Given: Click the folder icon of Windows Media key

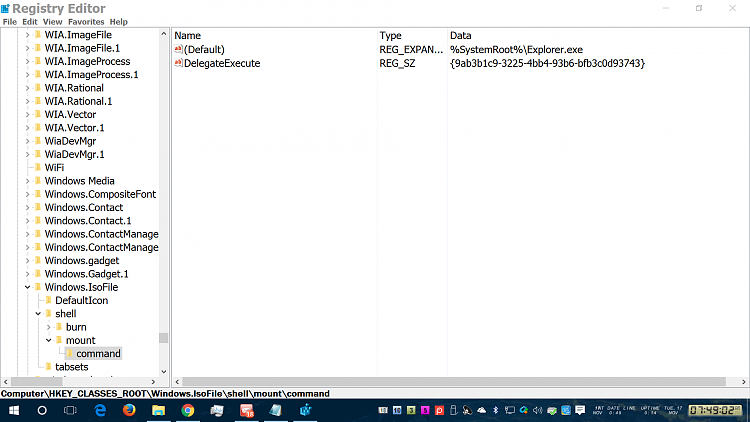Looking at the screenshot, I should click(x=38, y=181).
